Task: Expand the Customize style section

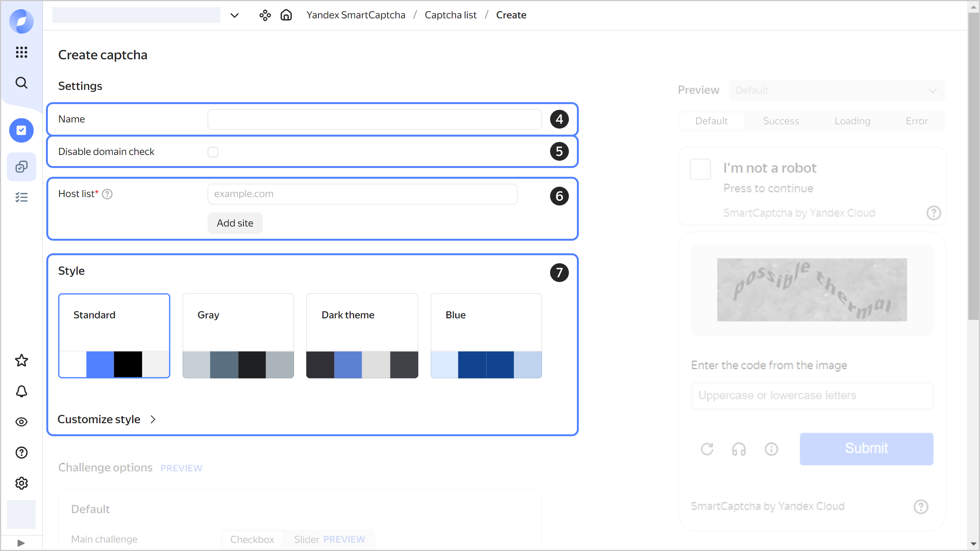Action: tap(107, 419)
